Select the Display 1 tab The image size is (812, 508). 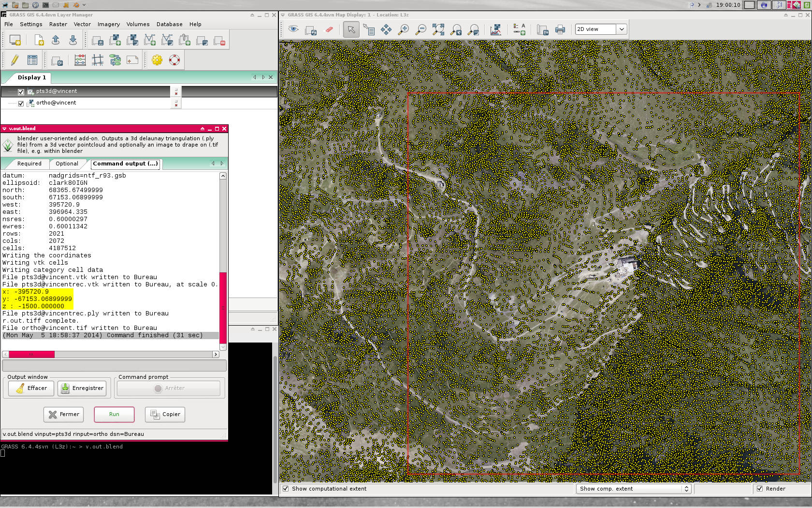point(32,77)
